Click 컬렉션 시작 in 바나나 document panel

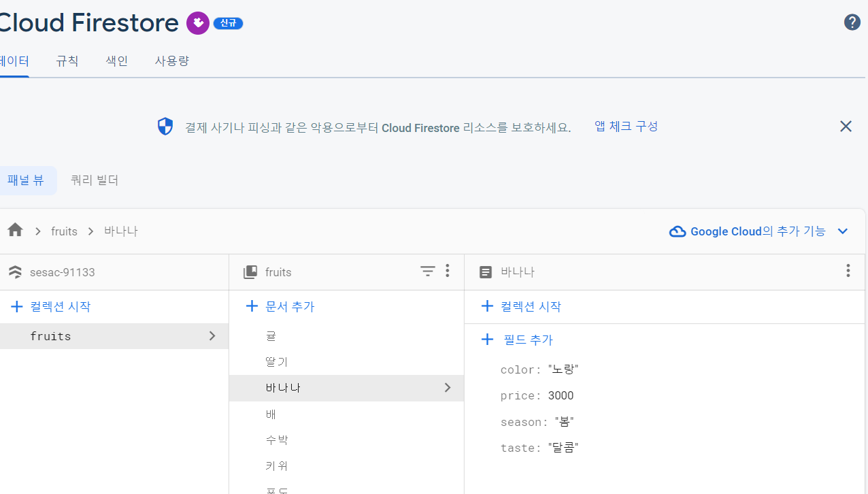[531, 307]
